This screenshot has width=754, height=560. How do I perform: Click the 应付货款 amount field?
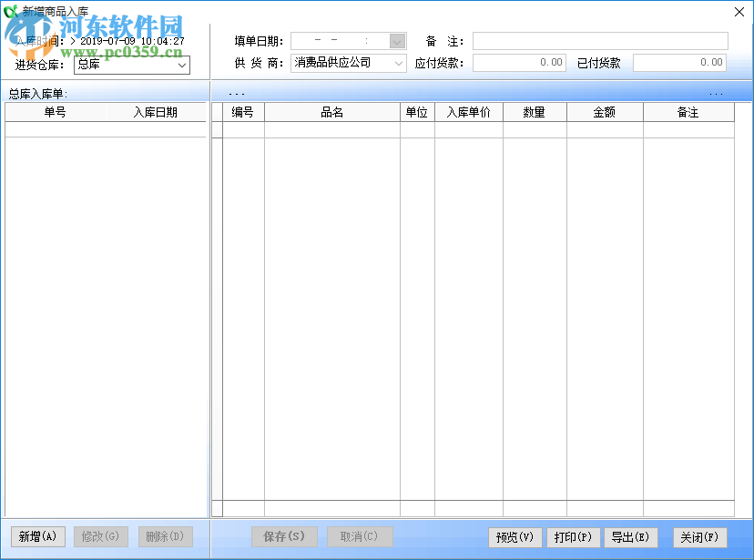[519, 62]
